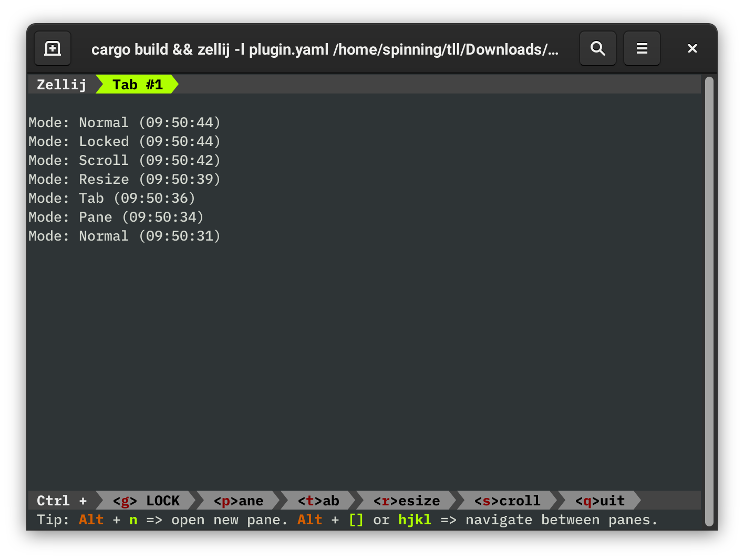Click the <p>ane status bar segment
Screen dimensions: 744x560
click(239, 501)
